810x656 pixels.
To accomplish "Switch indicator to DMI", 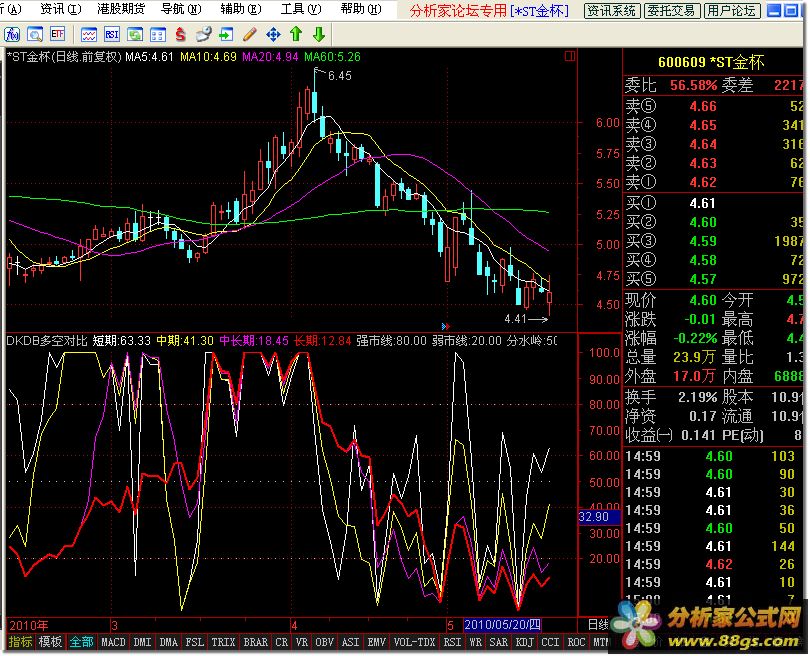I will 142,642.
